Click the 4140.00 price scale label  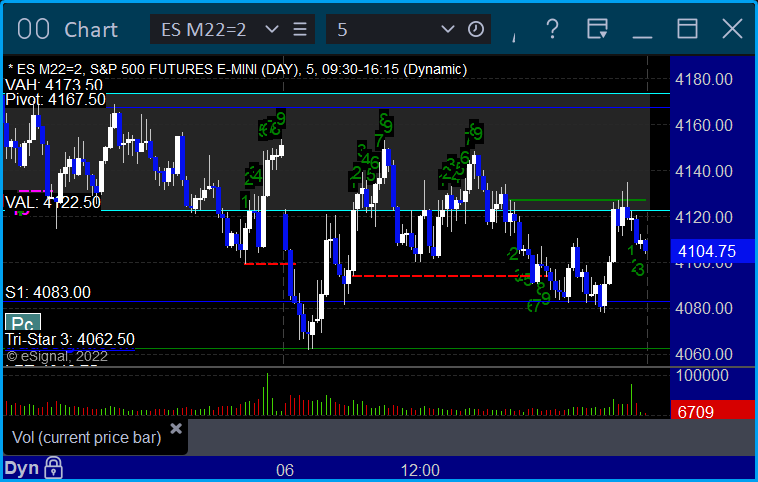pos(704,171)
